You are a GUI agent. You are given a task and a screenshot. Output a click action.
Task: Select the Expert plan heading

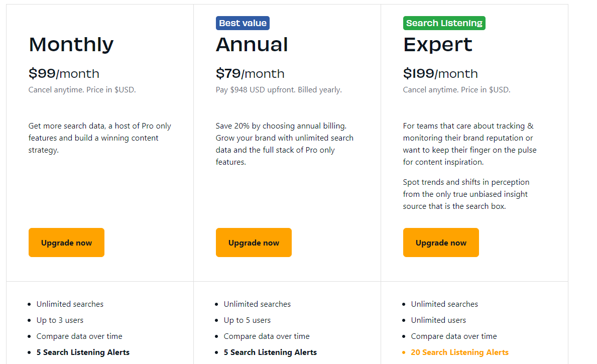click(437, 45)
